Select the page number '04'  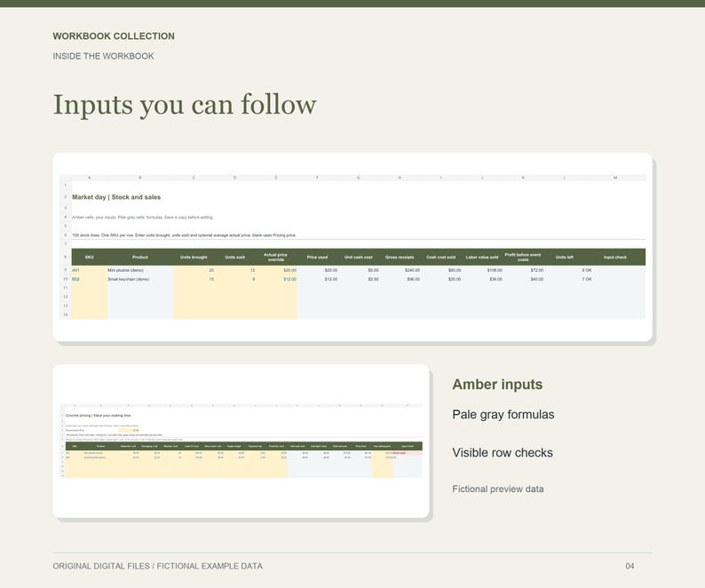click(630, 567)
